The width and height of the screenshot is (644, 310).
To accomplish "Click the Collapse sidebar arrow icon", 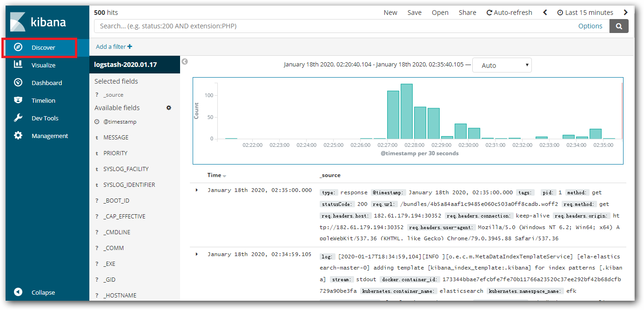I will point(18,292).
